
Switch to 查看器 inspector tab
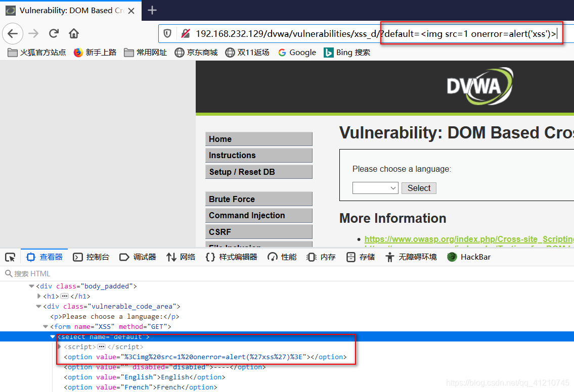pos(45,257)
